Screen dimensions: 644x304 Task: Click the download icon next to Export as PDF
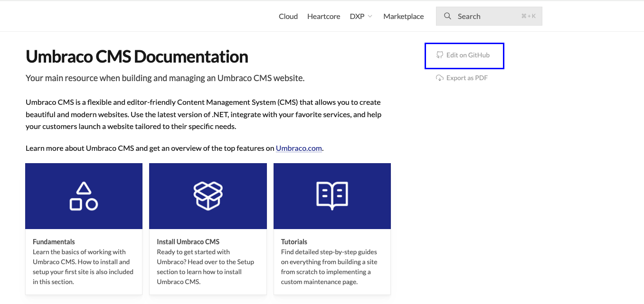point(439,78)
